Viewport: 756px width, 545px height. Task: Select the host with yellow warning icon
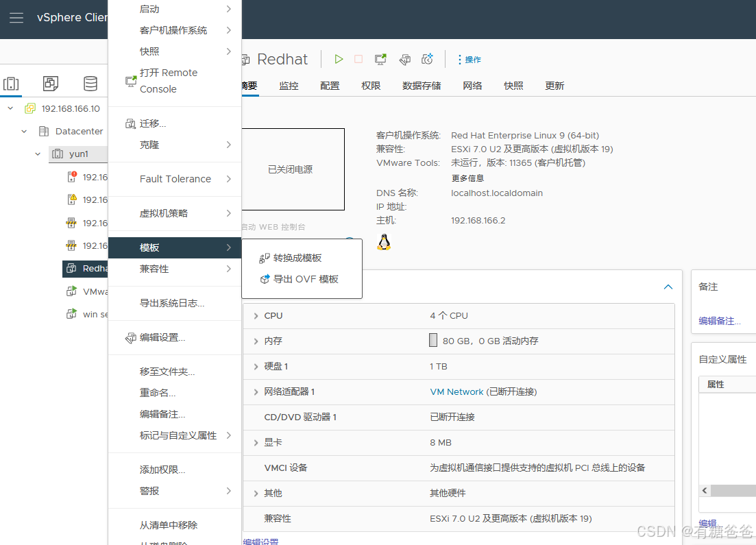(x=71, y=199)
